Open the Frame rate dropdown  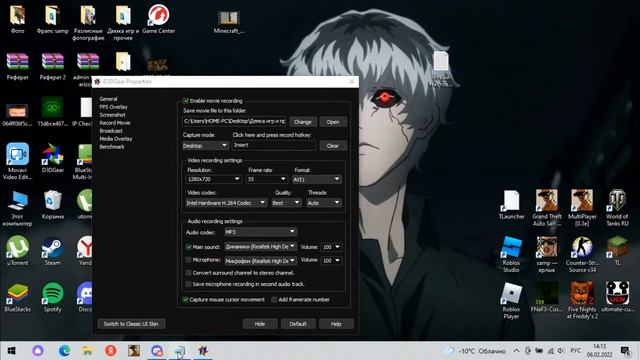[267, 179]
